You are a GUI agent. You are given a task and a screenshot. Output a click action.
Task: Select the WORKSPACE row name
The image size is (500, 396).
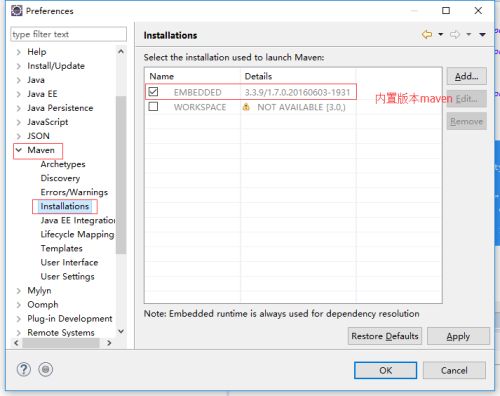pyautogui.click(x=200, y=107)
